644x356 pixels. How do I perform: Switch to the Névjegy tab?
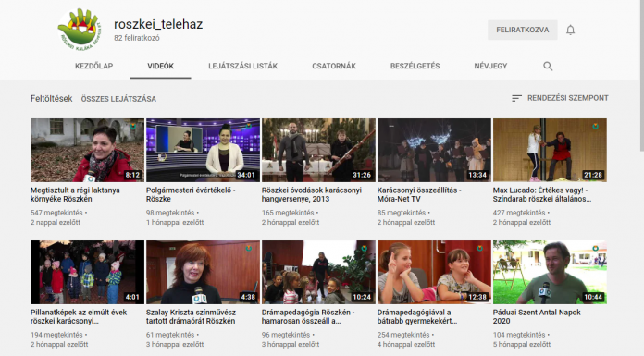click(x=490, y=66)
